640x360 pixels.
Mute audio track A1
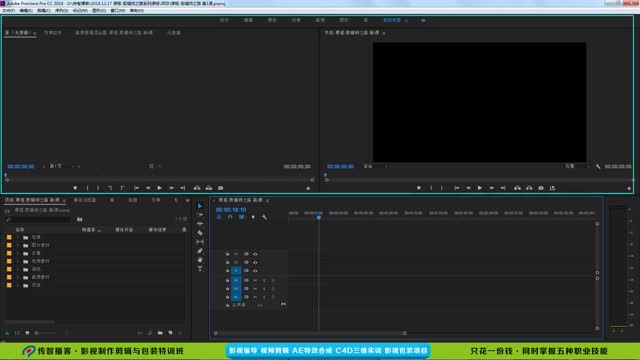point(255,280)
